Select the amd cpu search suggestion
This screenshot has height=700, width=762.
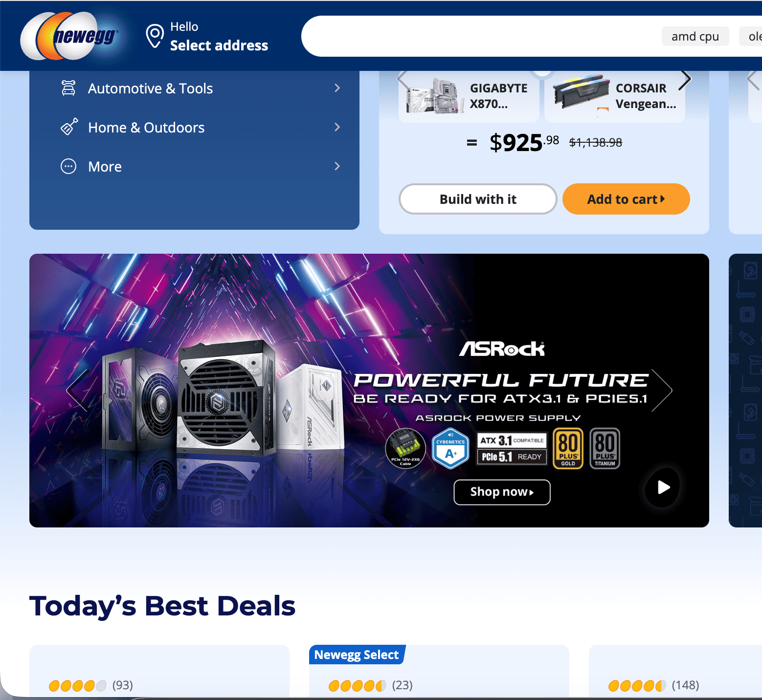pyautogui.click(x=695, y=36)
